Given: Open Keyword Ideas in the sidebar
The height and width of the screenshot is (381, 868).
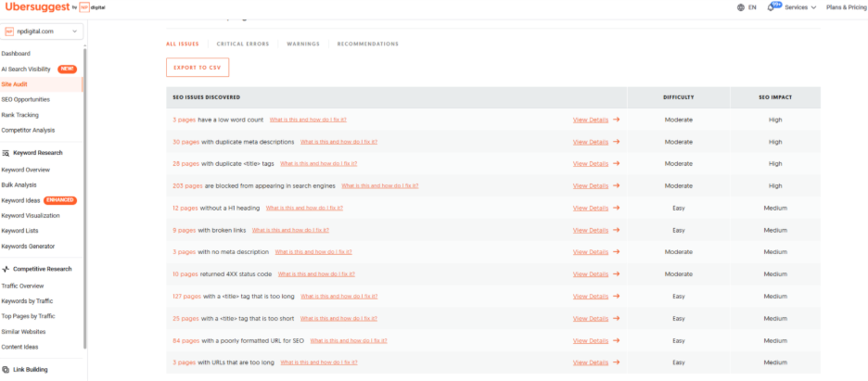Looking at the screenshot, I should 20,200.
